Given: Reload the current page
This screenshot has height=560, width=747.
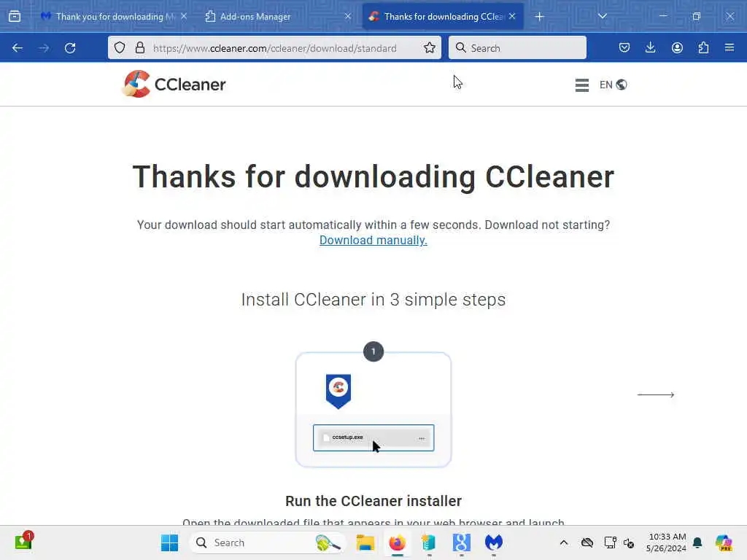Looking at the screenshot, I should tap(70, 47).
